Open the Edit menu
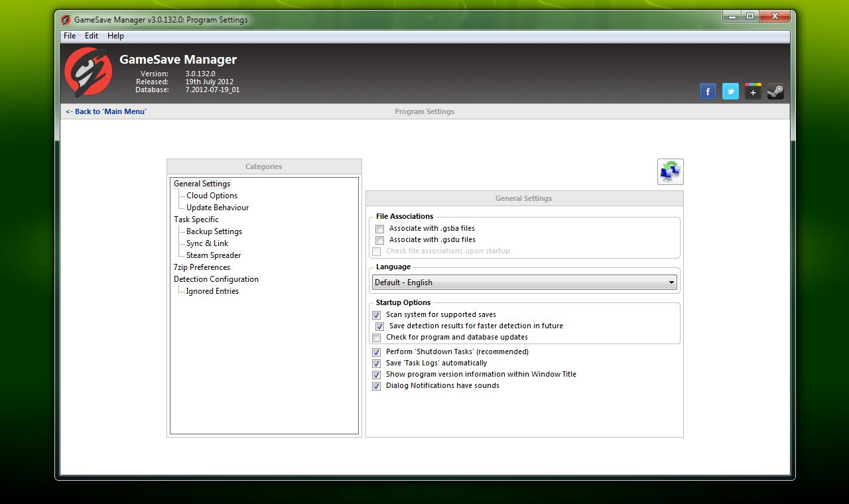Screen dimensions: 849x504 (92, 36)
